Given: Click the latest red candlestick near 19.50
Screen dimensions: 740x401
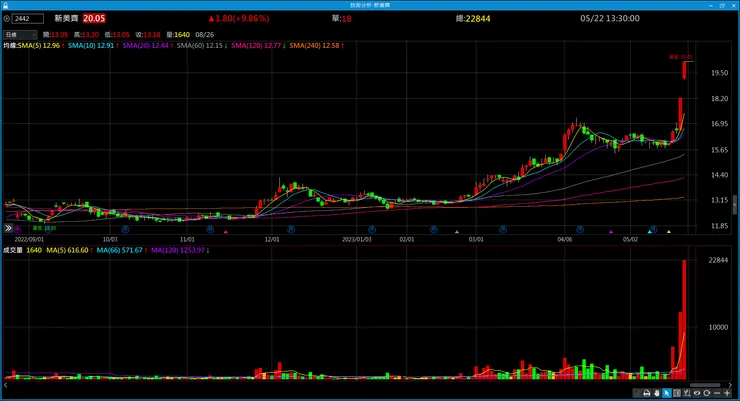Looking at the screenshot, I should [684, 70].
